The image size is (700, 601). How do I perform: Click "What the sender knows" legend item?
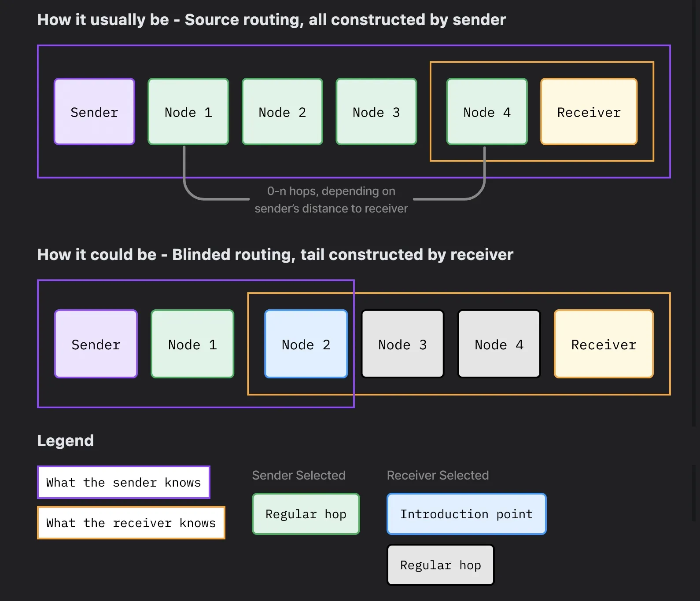tap(124, 482)
